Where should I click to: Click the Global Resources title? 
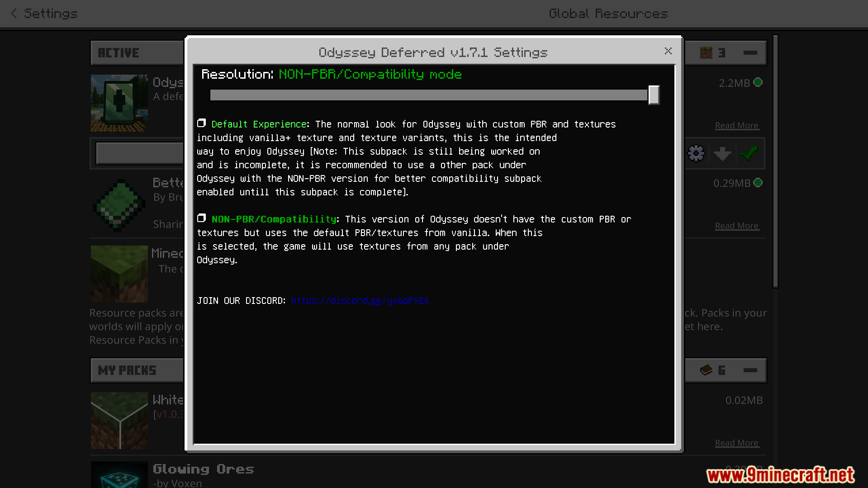608,14
